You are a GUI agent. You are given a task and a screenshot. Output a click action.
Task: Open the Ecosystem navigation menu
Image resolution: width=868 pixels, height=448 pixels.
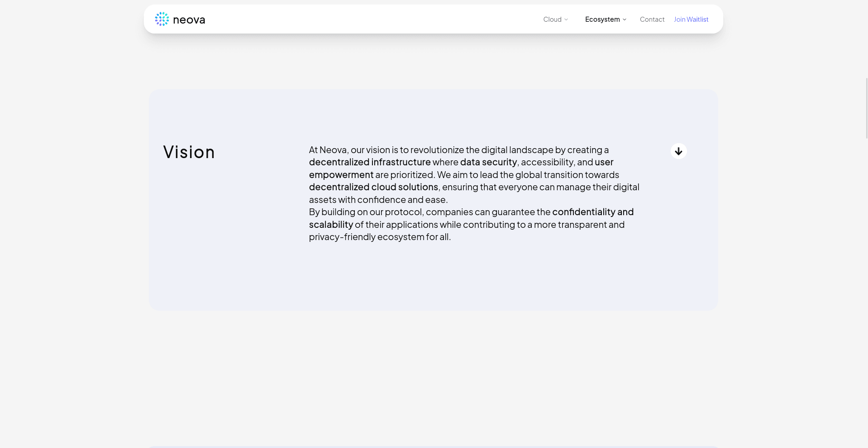click(602, 19)
